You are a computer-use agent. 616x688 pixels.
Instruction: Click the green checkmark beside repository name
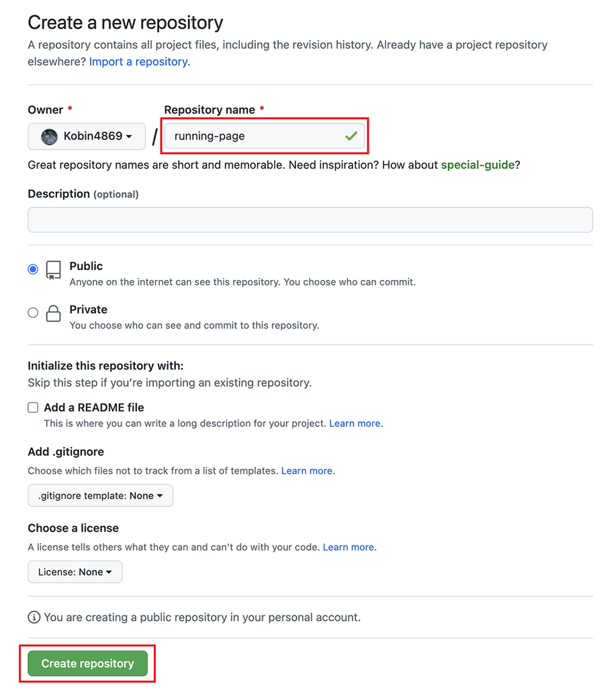(350, 136)
